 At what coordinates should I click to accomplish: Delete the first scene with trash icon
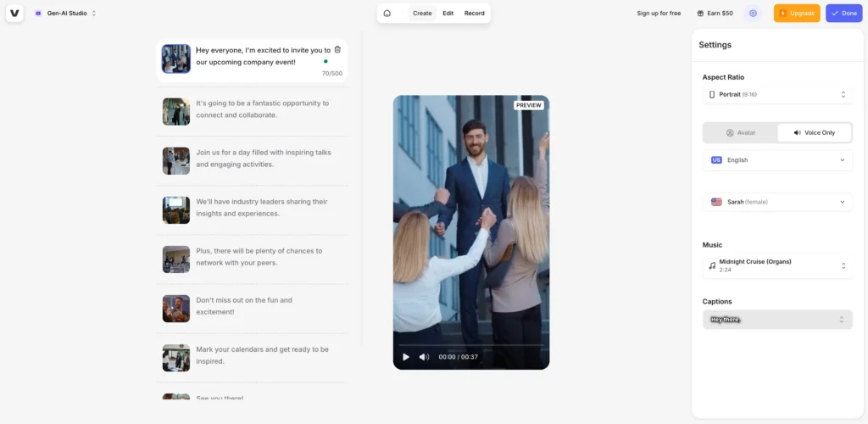[337, 50]
